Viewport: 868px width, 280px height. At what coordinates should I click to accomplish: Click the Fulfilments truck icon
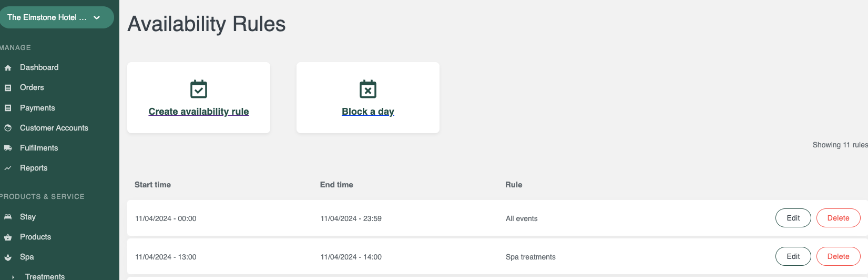pyautogui.click(x=8, y=148)
